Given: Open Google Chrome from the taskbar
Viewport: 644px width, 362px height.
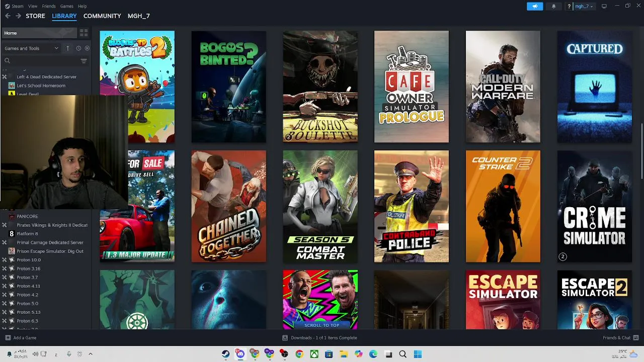Looking at the screenshot, I should (299, 354).
